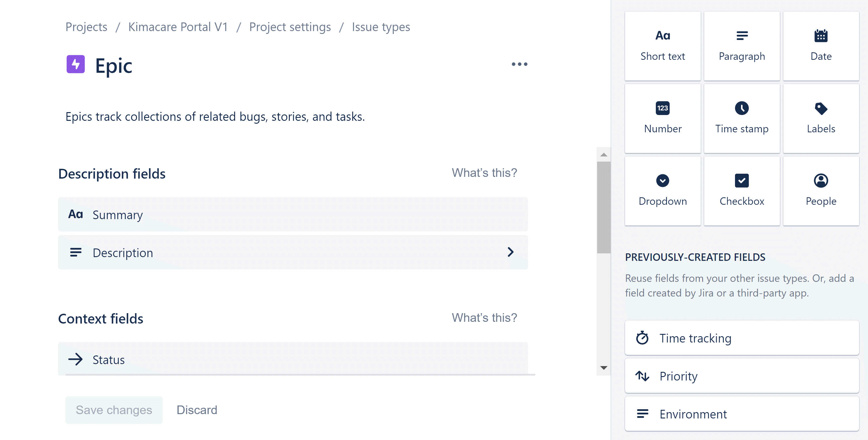Click the Discard button
This screenshot has height=440, width=868.
coord(197,410)
